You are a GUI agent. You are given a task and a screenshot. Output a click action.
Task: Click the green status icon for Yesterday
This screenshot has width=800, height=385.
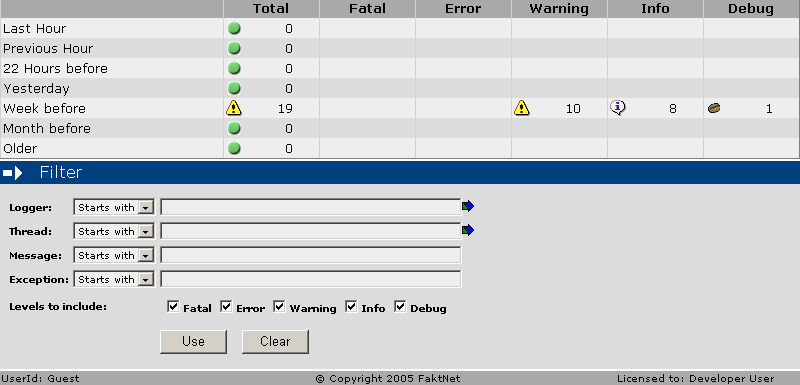pos(234,88)
